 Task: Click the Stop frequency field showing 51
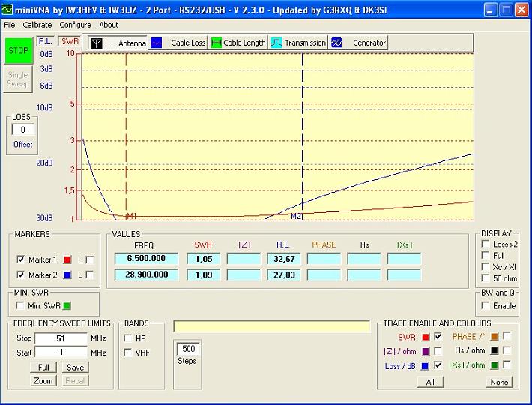point(61,338)
